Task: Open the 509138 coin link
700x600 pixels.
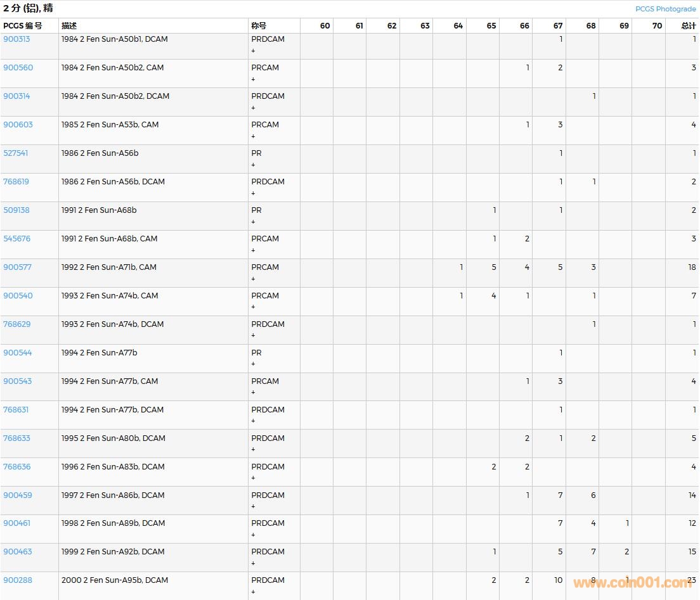Action: [x=16, y=210]
